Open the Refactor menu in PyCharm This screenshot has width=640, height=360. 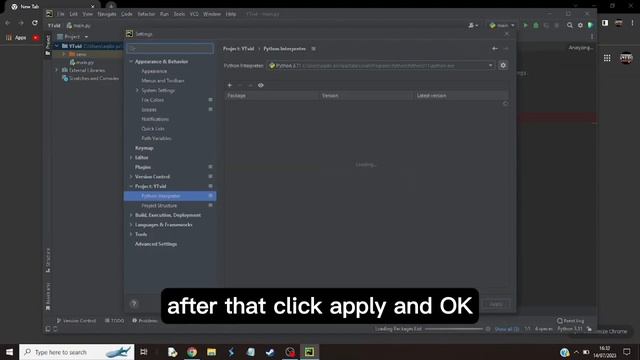point(146,14)
